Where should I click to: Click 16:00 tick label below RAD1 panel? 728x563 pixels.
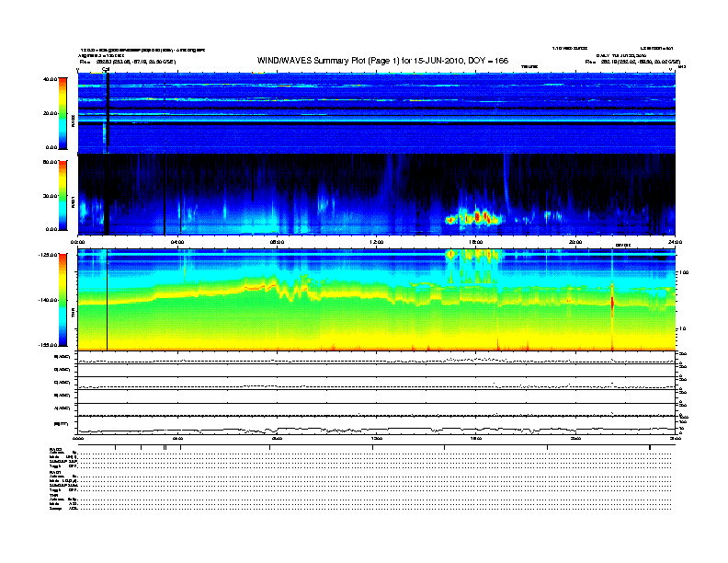(476, 242)
